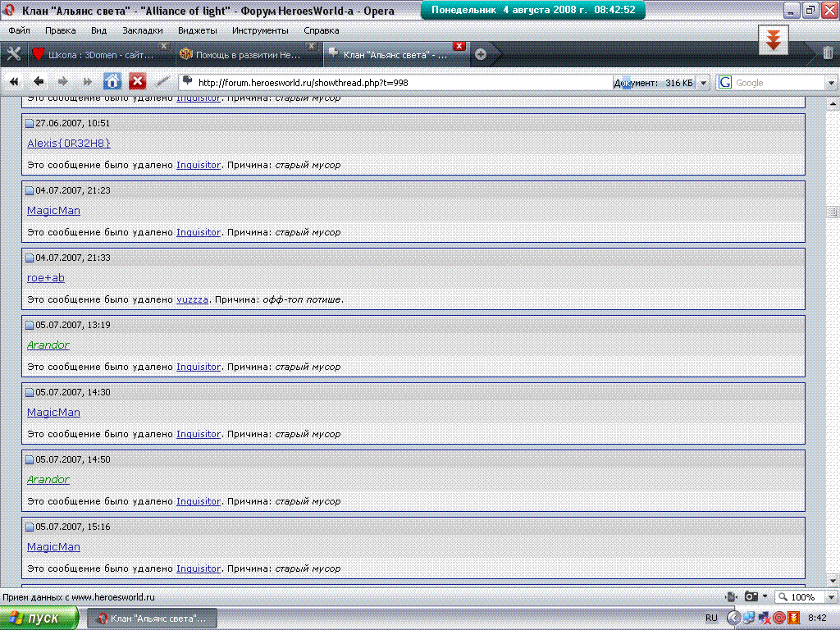This screenshot has width=840, height=630.
Task: Open the closed tabs trash icon
Action: coord(828,53)
